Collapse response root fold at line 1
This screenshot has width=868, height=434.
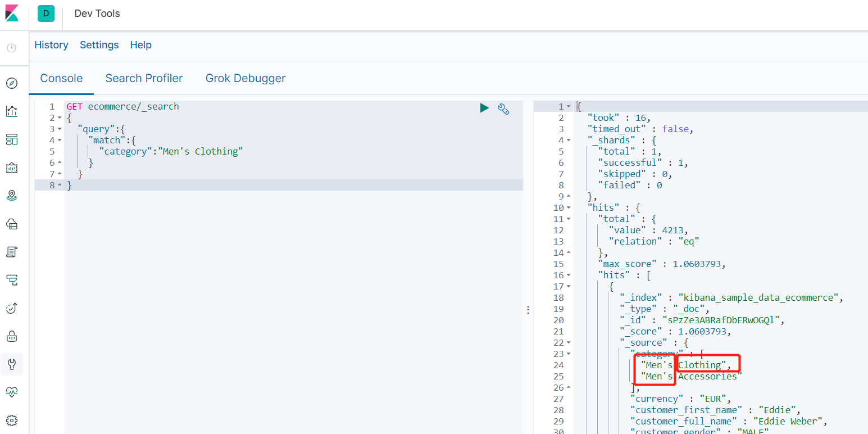click(569, 107)
